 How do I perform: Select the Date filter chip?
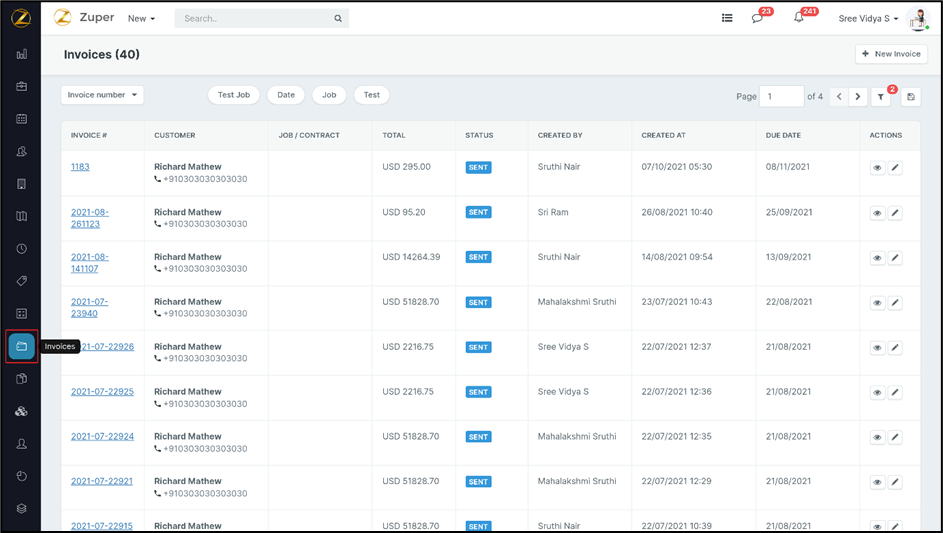coord(286,95)
